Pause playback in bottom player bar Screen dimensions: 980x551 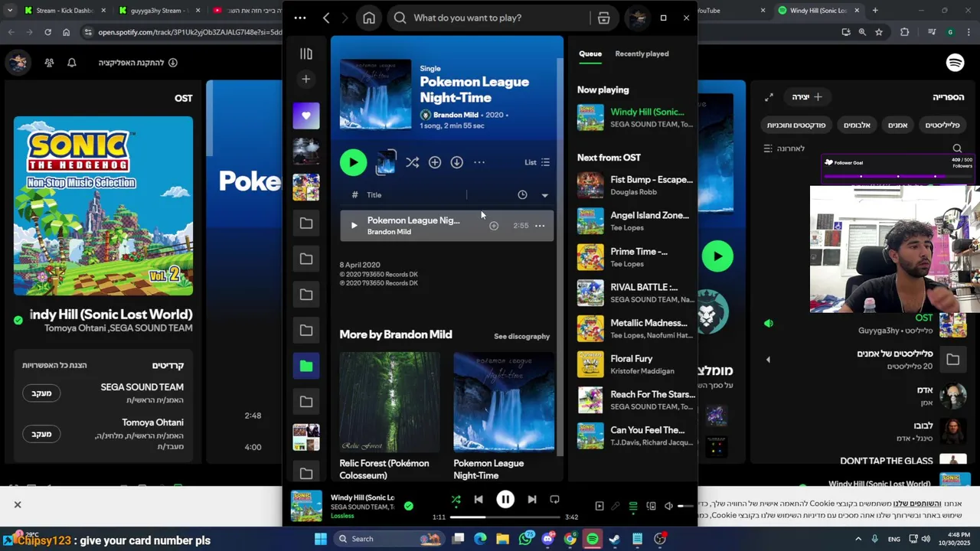click(505, 500)
